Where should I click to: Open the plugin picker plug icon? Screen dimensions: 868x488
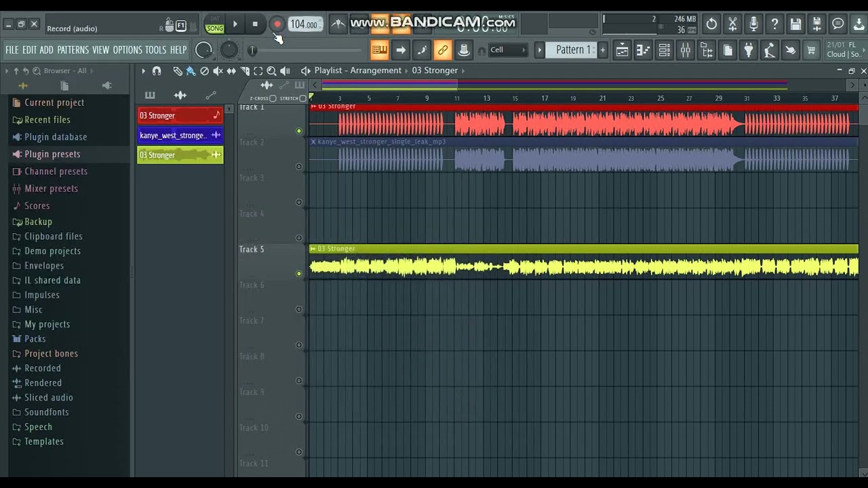[748, 49]
